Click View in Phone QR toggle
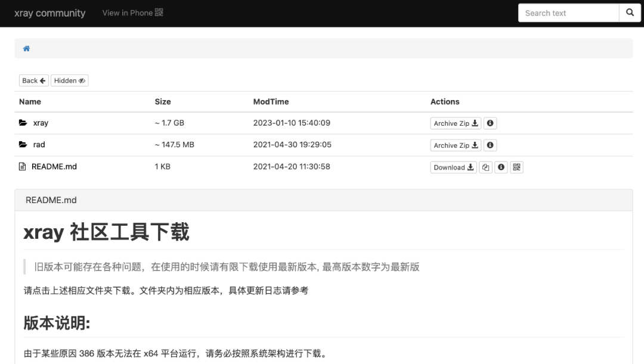 coord(132,13)
